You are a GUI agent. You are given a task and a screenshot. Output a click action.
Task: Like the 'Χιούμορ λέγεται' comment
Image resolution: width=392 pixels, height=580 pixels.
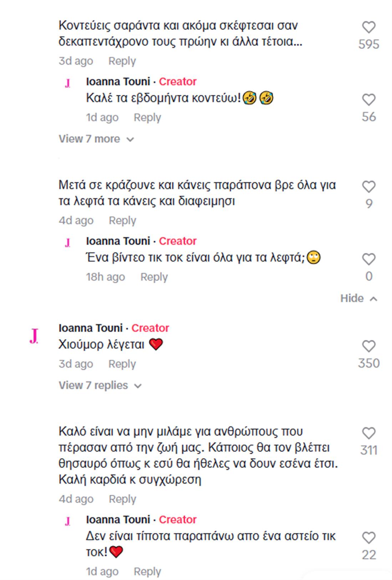coord(369,346)
